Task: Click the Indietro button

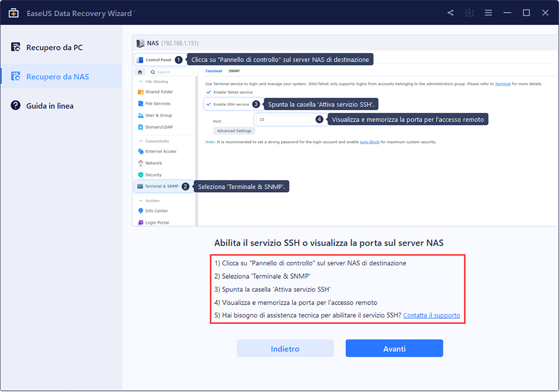Action: pos(285,348)
